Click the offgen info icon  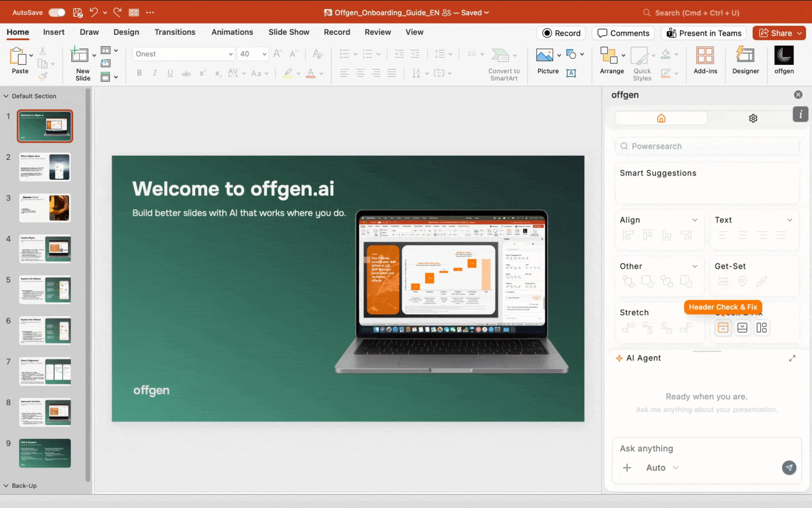click(800, 114)
